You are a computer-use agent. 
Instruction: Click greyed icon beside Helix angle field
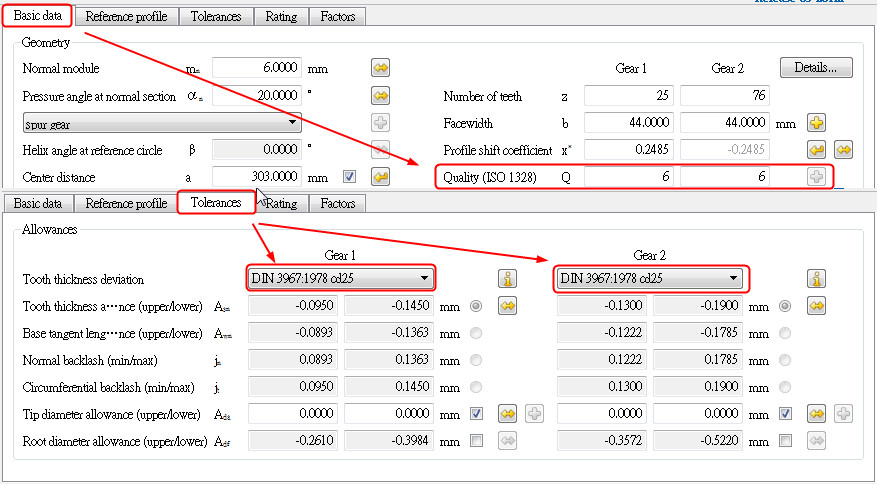[380, 150]
